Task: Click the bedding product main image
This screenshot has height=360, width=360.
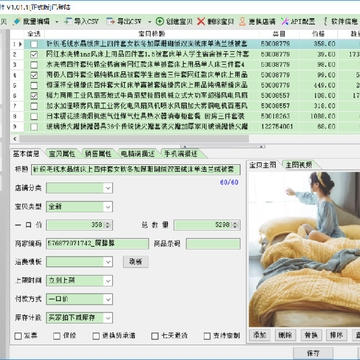Action: click(x=305, y=249)
